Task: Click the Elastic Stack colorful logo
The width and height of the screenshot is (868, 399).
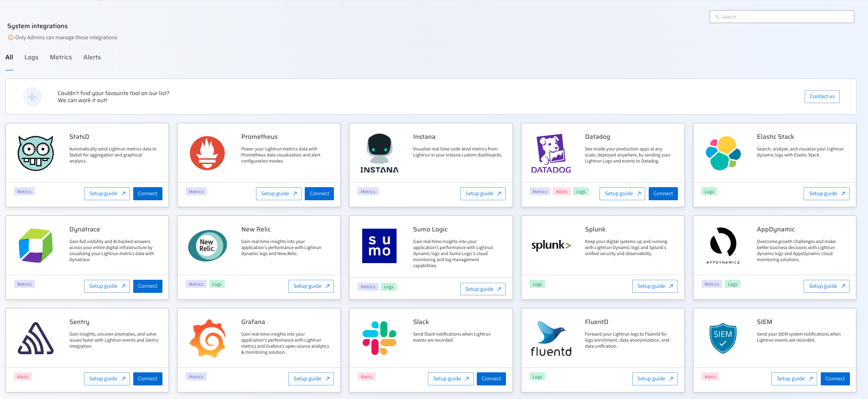Action: pyautogui.click(x=723, y=153)
